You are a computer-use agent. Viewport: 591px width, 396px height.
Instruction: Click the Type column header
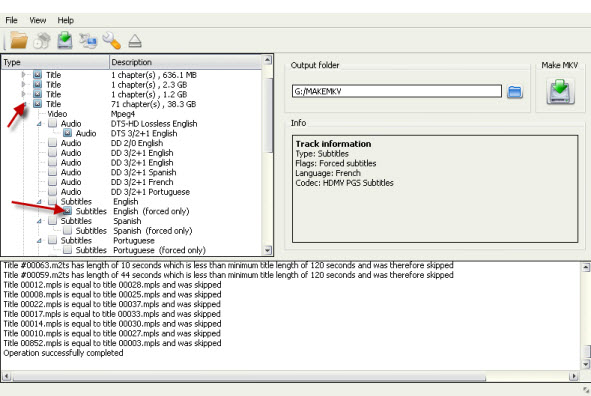click(55, 62)
